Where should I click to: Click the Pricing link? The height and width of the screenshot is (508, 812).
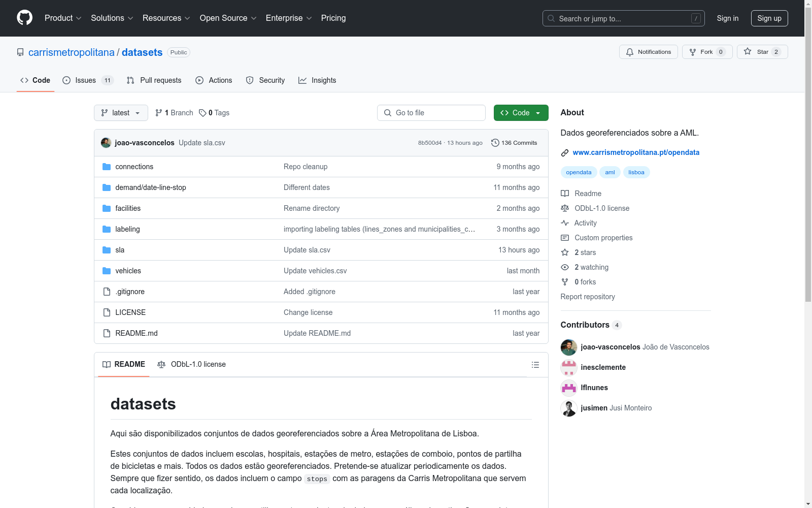(333, 18)
